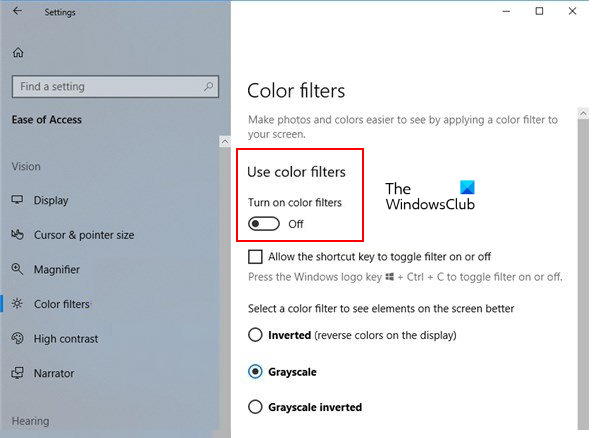Image resolution: width=600 pixels, height=438 pixels.
Task: Click the High contrast sun icon
Action: [x=17, y=338]
